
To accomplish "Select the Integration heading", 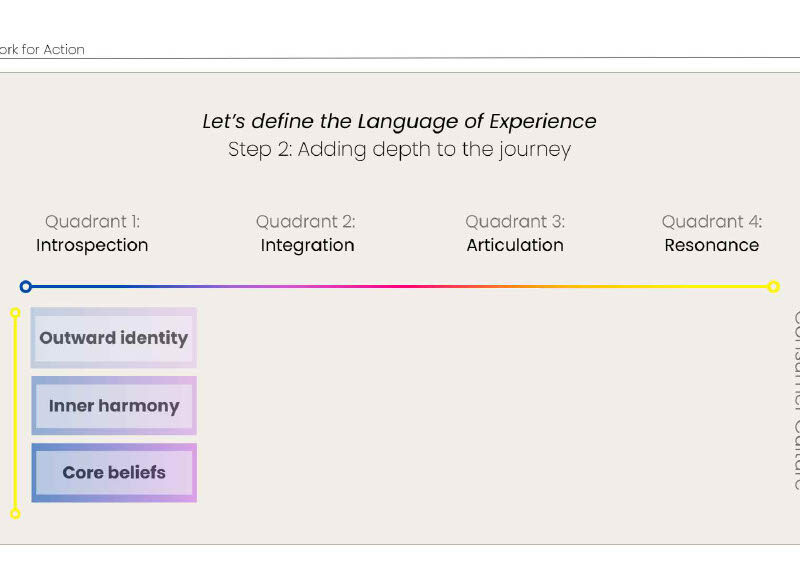I will pyautogui.click(x=307, y=245).
